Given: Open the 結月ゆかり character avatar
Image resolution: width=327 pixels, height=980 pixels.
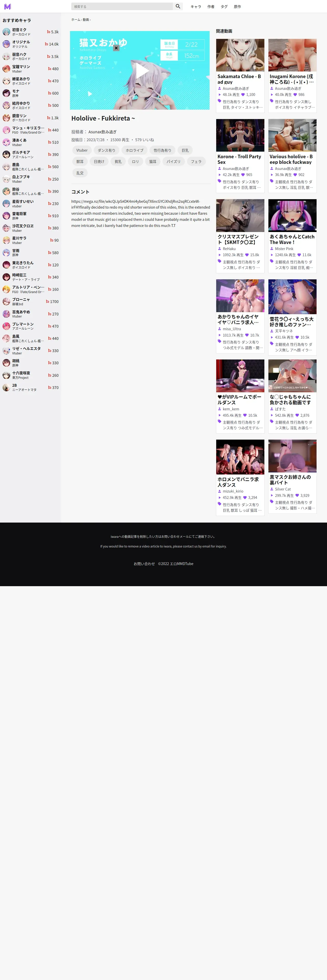Looking at the screenshot, I should 6,105.
